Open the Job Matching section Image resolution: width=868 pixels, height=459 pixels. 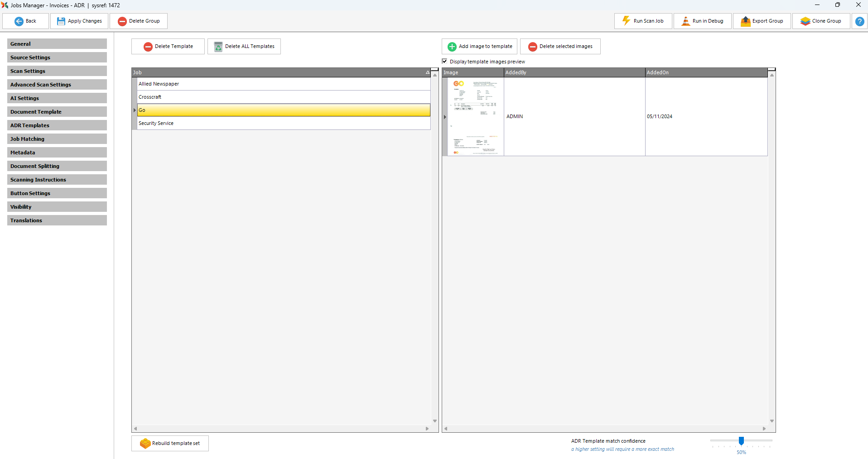coord(57,139)
